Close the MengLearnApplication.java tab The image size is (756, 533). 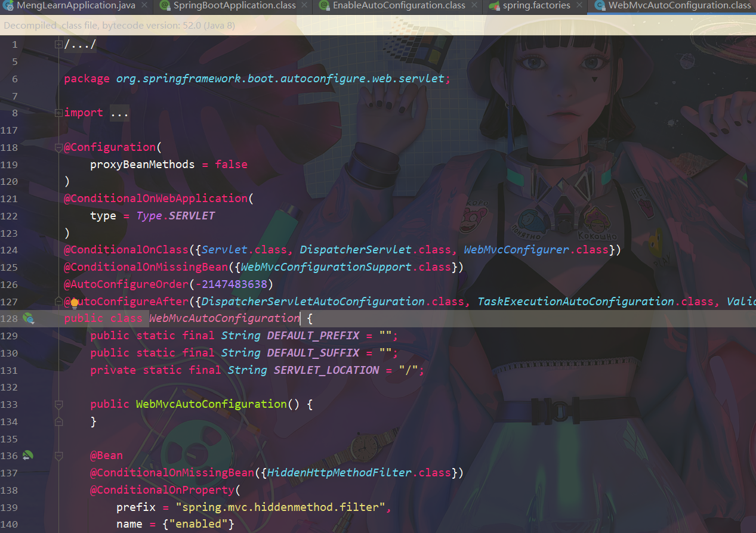[144, 5]
